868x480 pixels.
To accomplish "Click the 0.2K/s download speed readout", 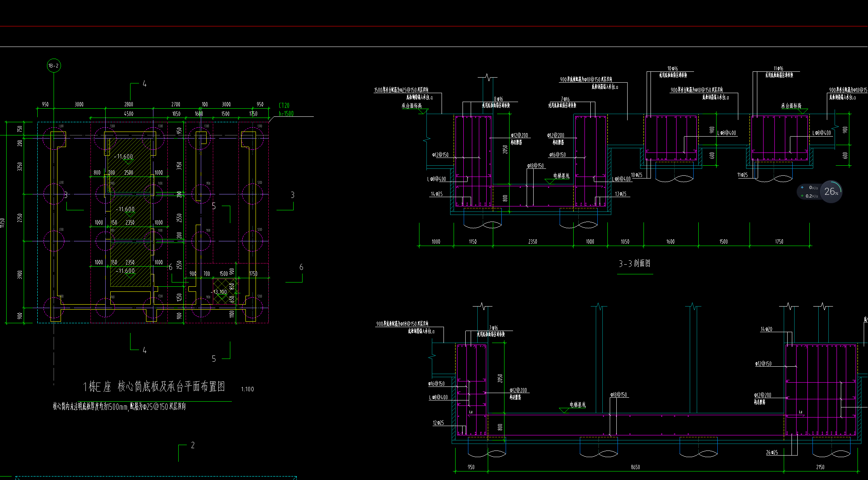I will coord(812,196).
